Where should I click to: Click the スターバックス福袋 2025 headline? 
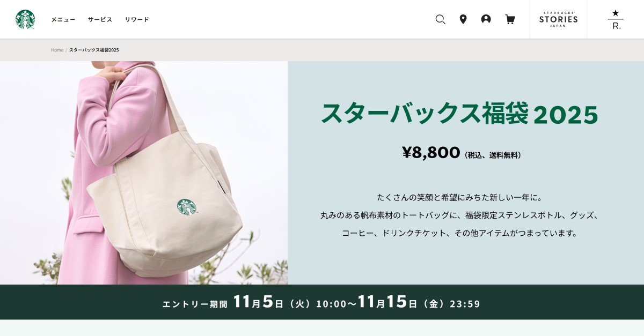coord(459,113)
